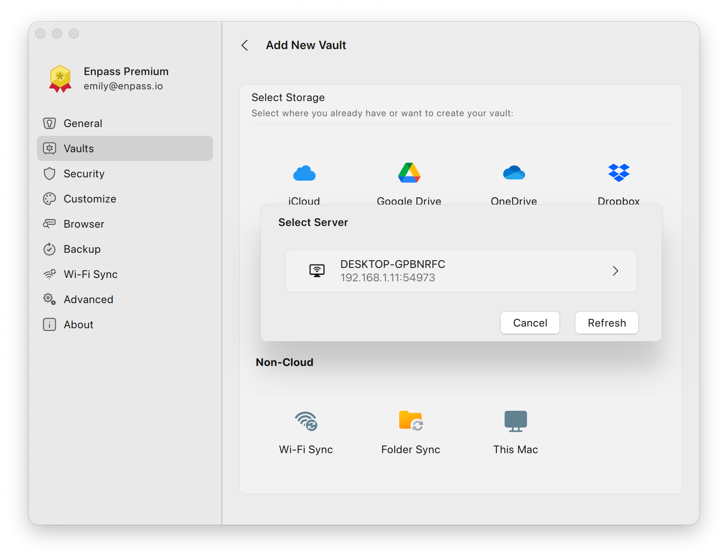
Task: Click the Advanced gears icon
Action: pos(49,299)
